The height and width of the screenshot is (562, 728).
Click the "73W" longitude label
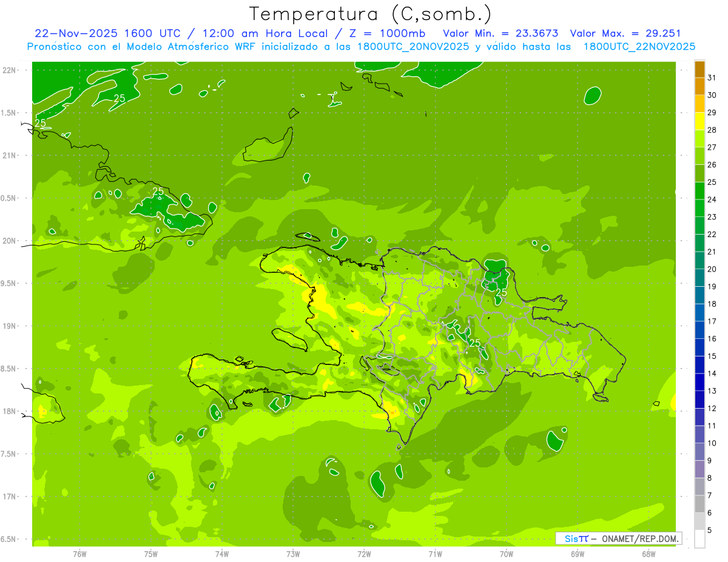tap(293, 554)
